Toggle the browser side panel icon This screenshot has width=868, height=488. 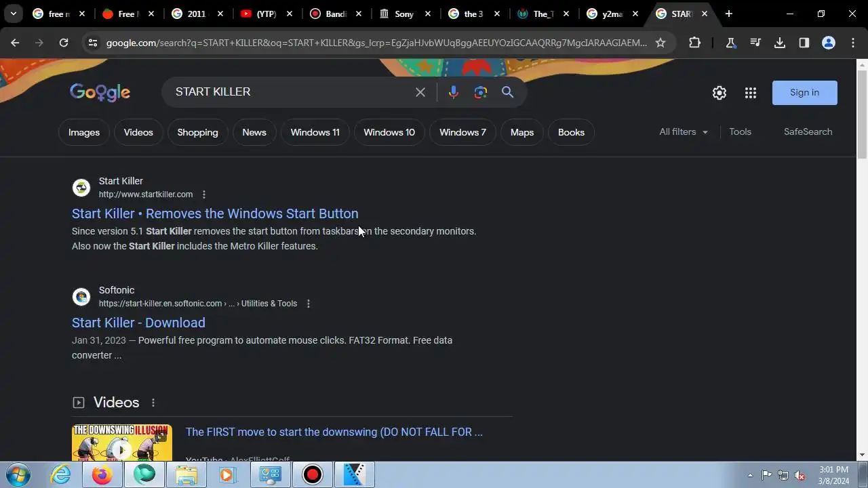coord(804,43)
